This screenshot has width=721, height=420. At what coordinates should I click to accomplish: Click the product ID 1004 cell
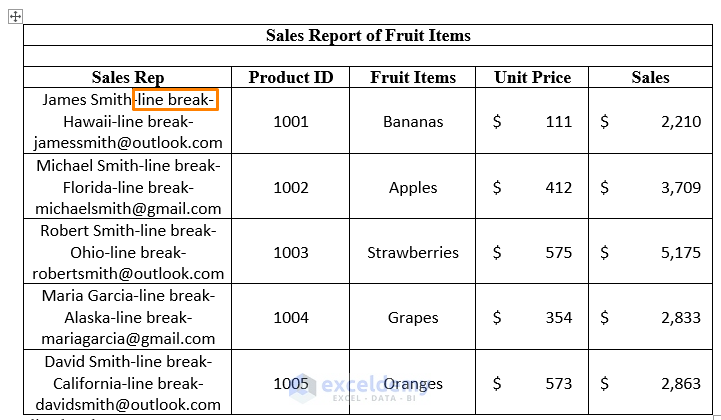point(291,317)
